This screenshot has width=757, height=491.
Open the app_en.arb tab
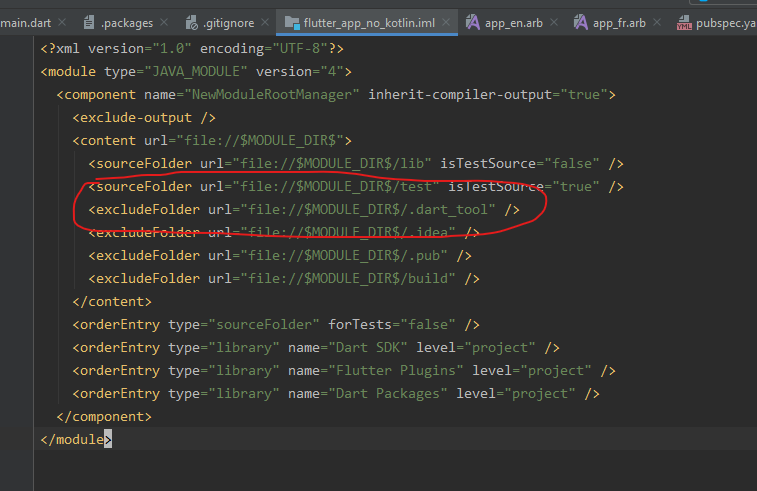(514, 23)
